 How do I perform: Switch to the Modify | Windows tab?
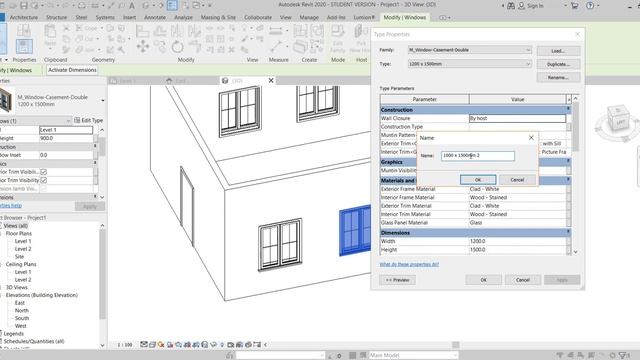[x=404, y=18]
